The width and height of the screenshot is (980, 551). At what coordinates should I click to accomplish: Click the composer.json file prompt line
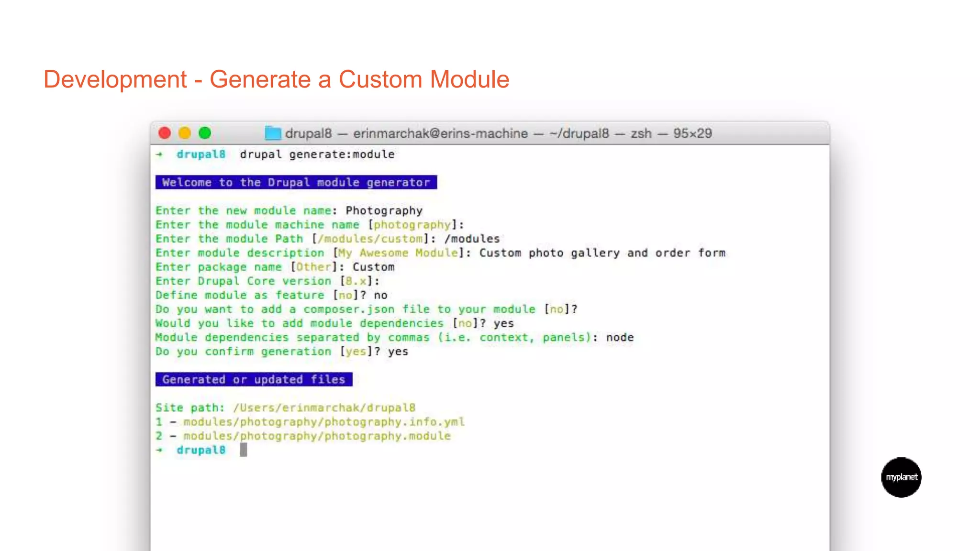(x=367, y=309)
